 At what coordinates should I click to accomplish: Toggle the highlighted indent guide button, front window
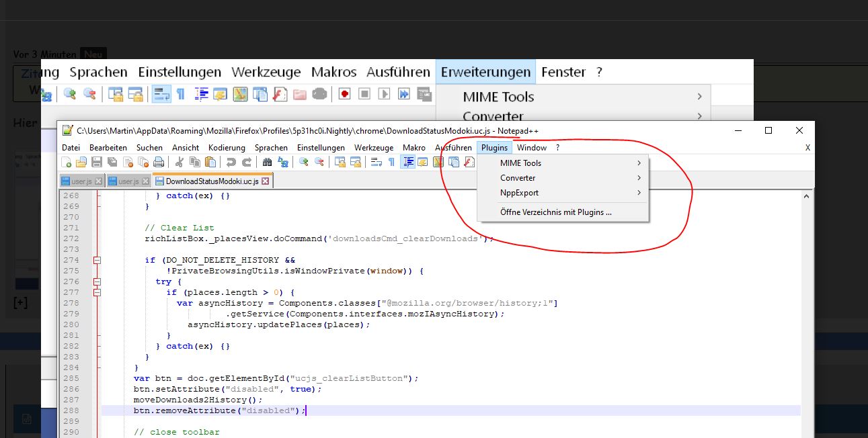pyautogui.click(x=407, y=162)
